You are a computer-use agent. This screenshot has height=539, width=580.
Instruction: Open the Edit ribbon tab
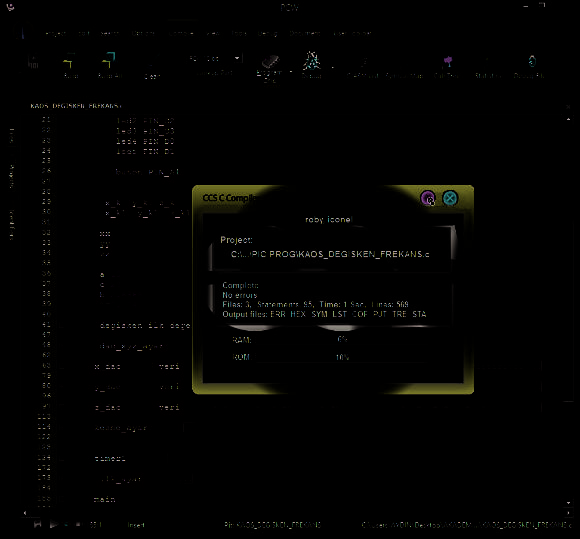pos(84,34)
